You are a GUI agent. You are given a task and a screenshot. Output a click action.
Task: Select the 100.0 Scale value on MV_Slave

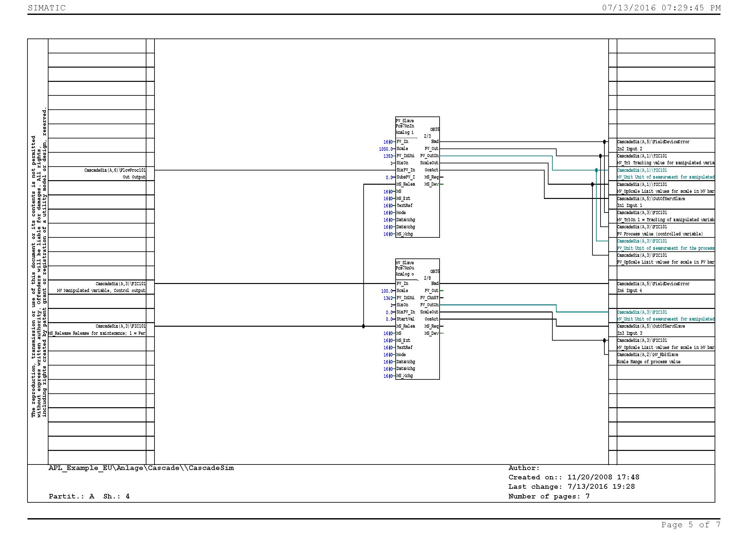click(x=387, y=291)
